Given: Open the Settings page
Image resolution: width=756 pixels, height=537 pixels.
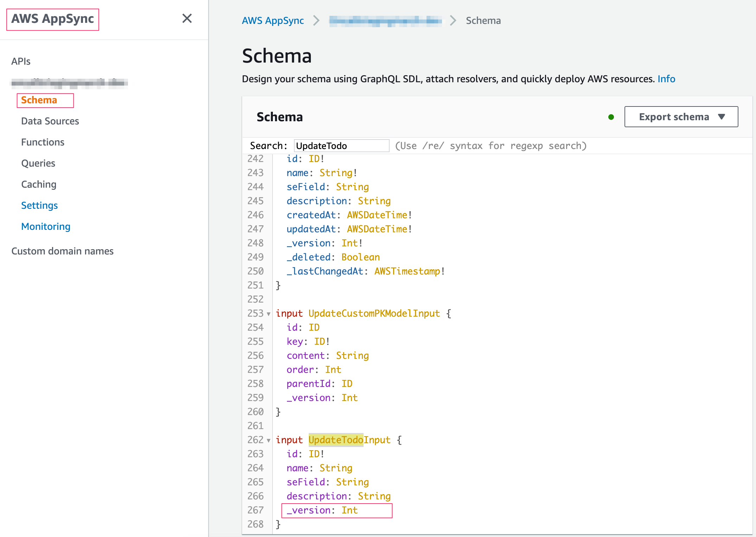Looking at the screenshot, I should (39, 205).
